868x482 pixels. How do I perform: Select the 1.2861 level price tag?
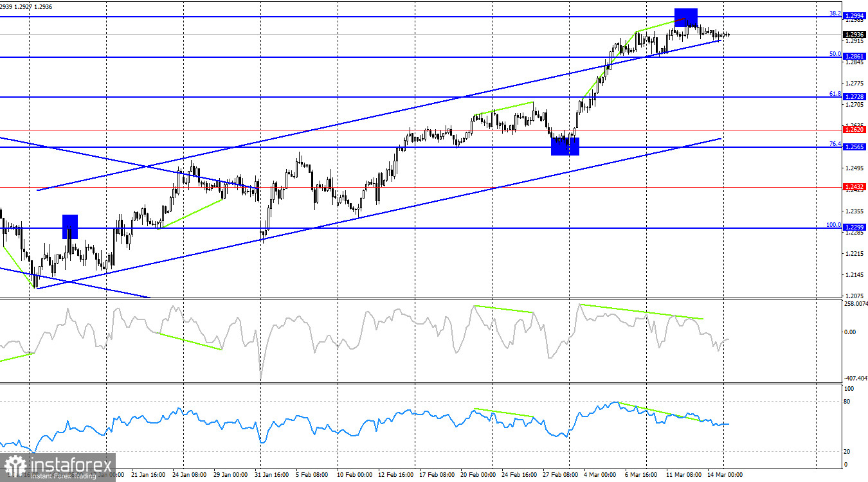pyautogui.click(x=854, y=57)
